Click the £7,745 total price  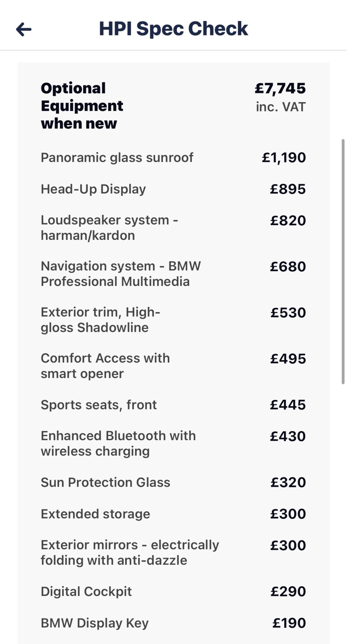(280, 88)
